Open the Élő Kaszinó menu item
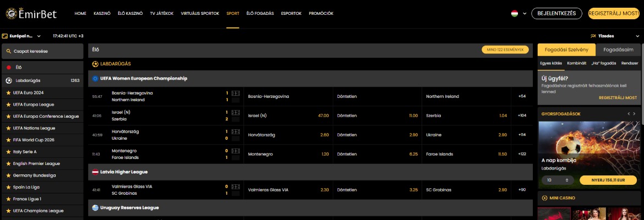Viewport: 644px width, 220px height. 130,14
